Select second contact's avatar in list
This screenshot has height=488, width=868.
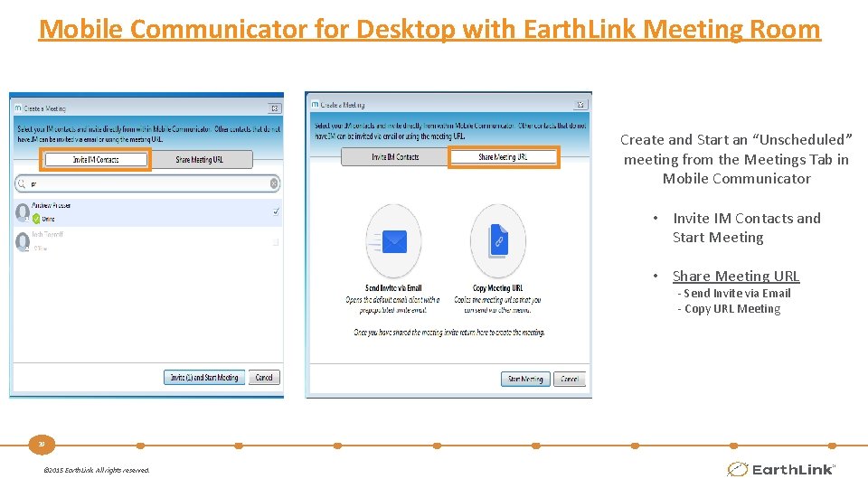point(22,242)
